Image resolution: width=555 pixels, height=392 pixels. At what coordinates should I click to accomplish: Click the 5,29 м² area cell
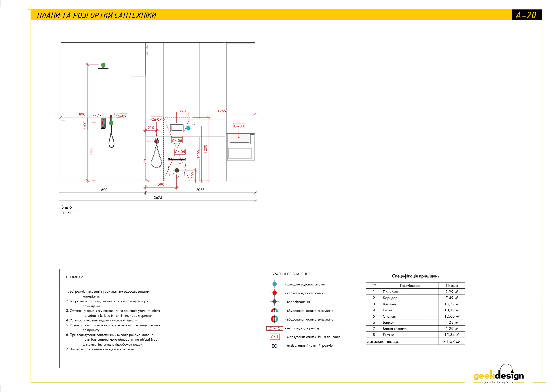tap(452, 329)
